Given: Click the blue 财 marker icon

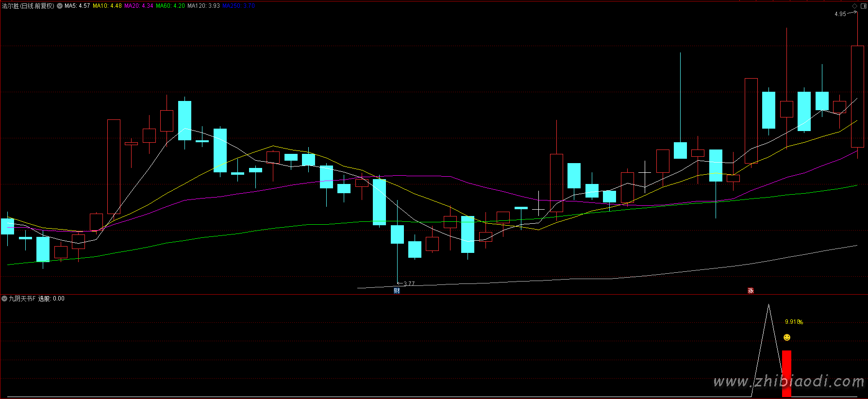Looking at the screenshot, I should point(397,291).
